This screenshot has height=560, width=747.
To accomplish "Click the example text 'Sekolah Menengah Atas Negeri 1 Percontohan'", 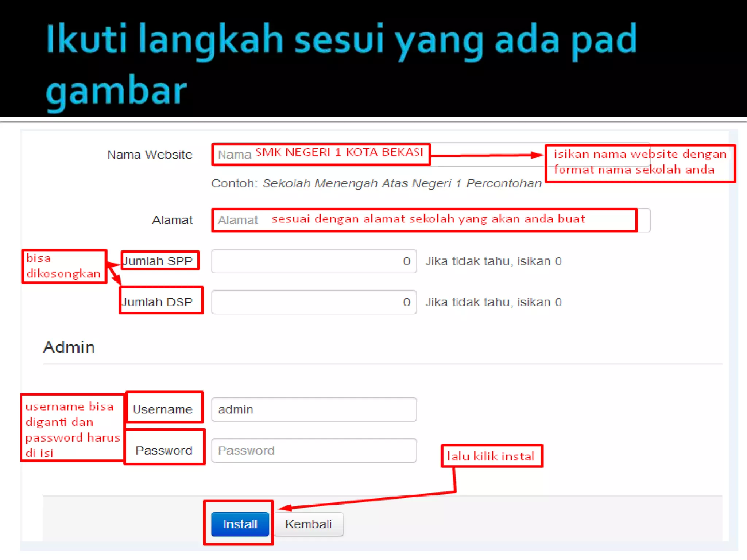I will (402, 183).
